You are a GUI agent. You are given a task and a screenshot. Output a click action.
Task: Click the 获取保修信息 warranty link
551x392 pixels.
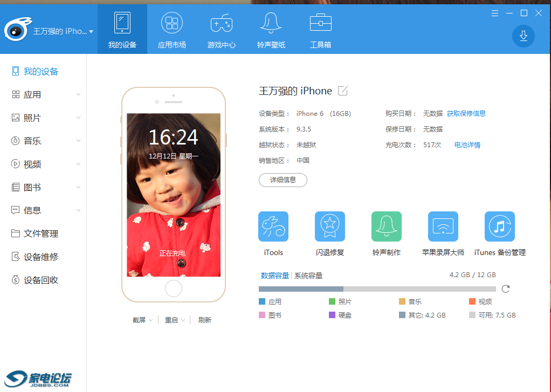click(466, 114)
